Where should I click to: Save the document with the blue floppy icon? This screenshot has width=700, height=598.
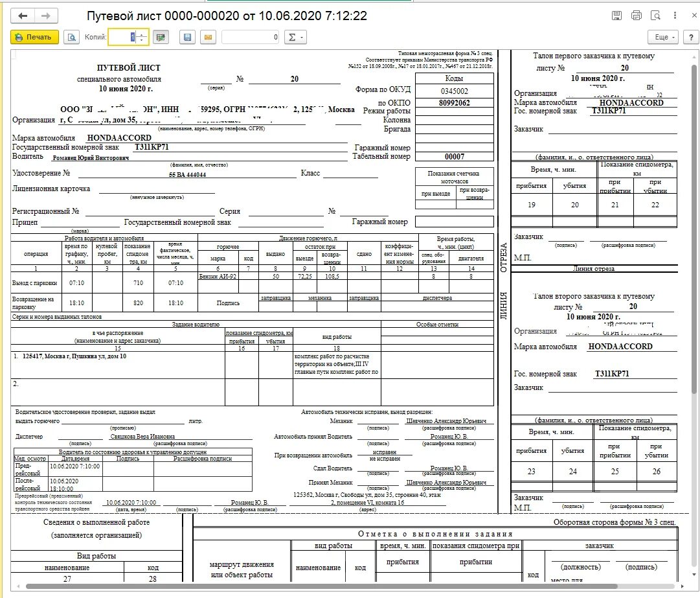tap(188, 37)
